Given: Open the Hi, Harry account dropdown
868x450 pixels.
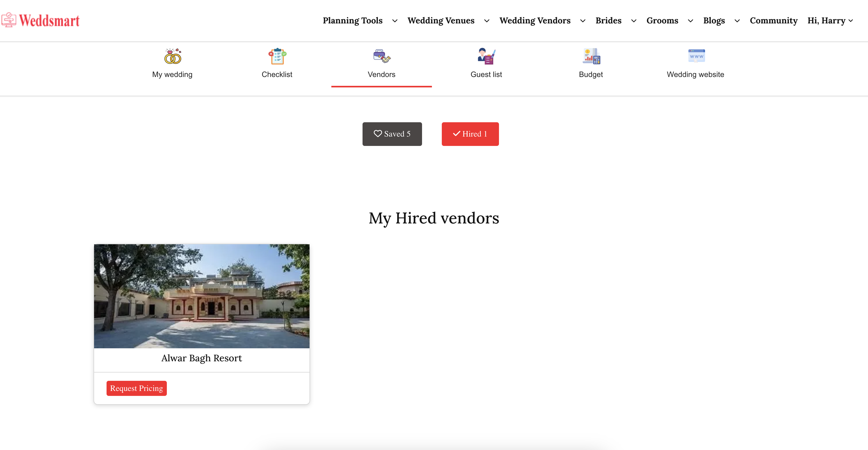Looking at the screenshot, I should pos(830,21).
